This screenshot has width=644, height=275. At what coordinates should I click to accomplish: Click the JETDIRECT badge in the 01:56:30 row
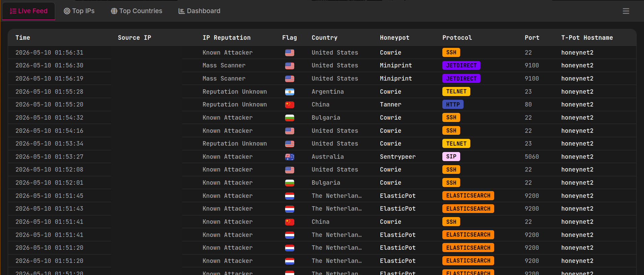(x=461, y=65)
